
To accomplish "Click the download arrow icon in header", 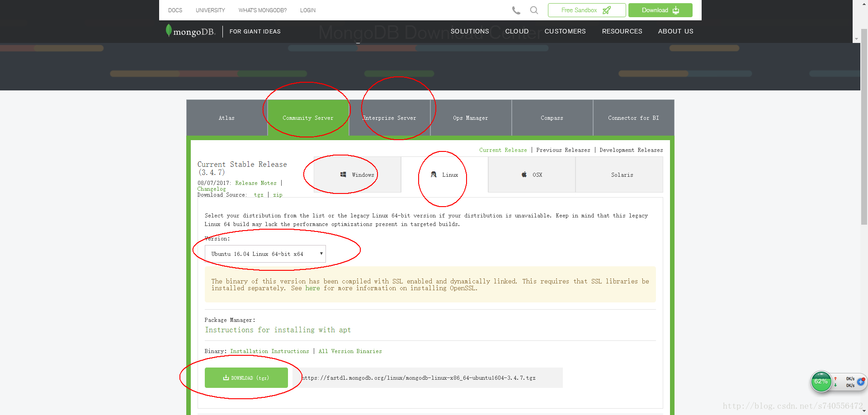I will click(676, 10).
